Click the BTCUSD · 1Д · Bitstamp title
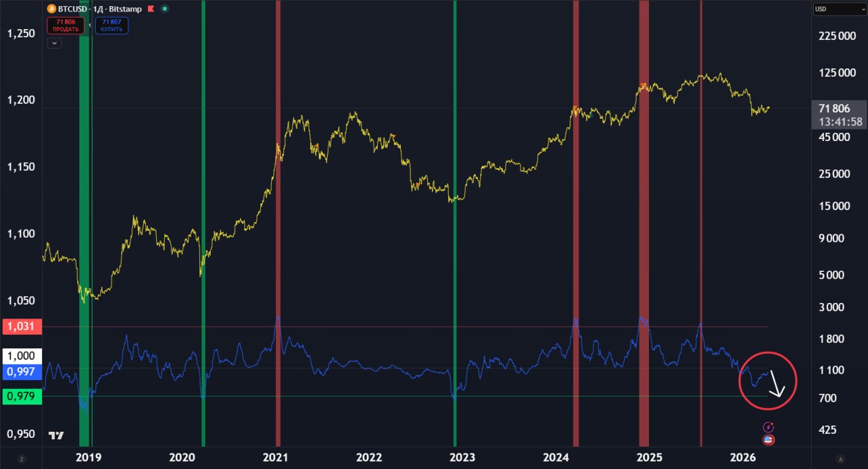Screen dimensions: 868x469 point(100,9)
